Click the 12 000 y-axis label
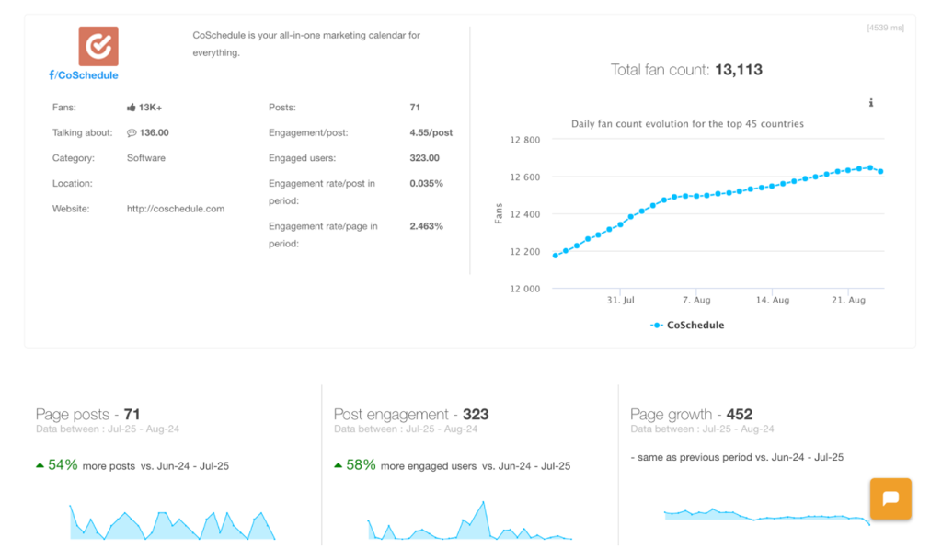Screen dimensions: 942x560 [x=525, y=289]
